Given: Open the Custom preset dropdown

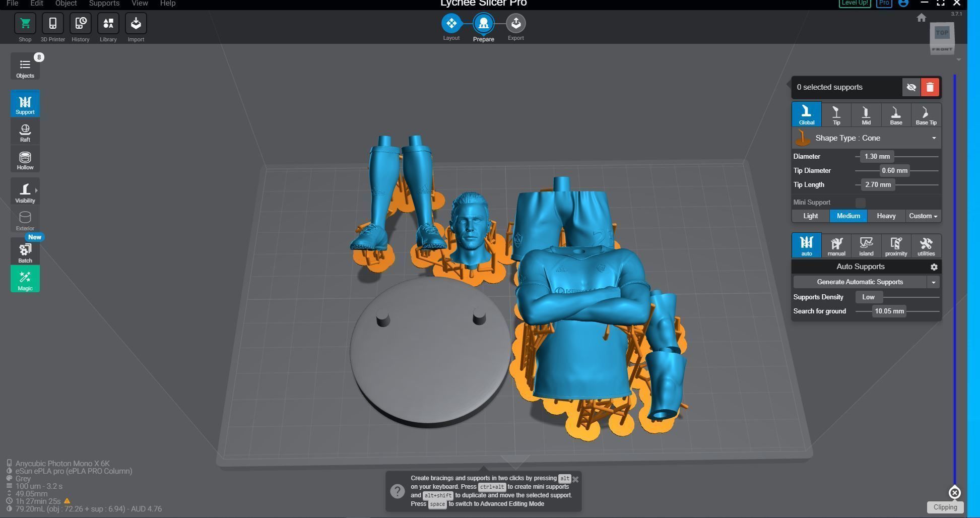Looking at the screenshot, I should click(x=923, y=216).
